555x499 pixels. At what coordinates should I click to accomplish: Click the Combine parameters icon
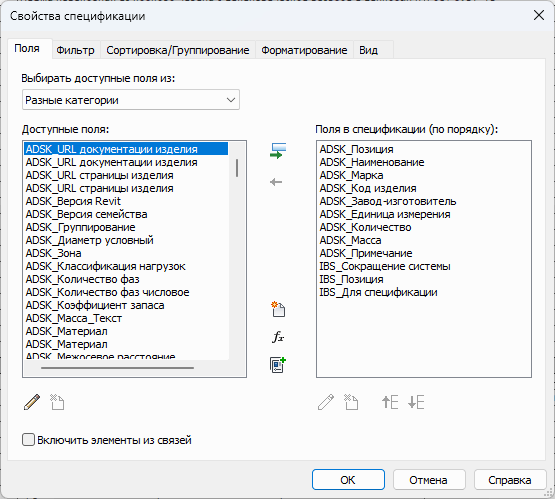coord(278,365)
